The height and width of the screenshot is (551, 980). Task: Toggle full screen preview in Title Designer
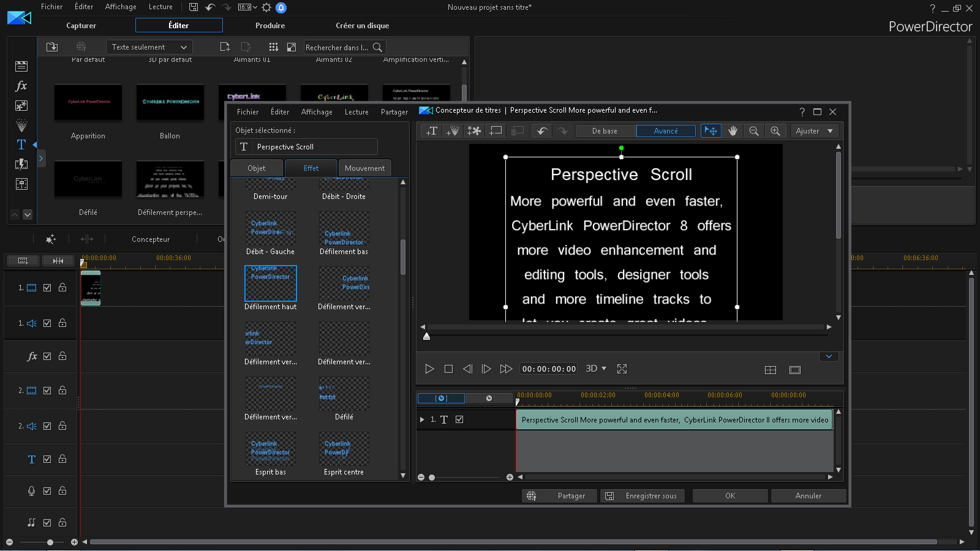click(622, 369)
